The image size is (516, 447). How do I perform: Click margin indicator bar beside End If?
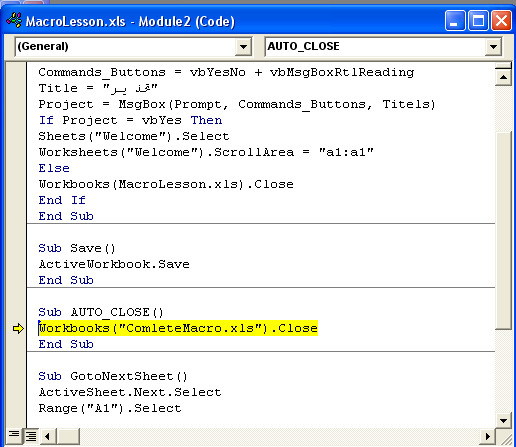click(x=16, y=200)
